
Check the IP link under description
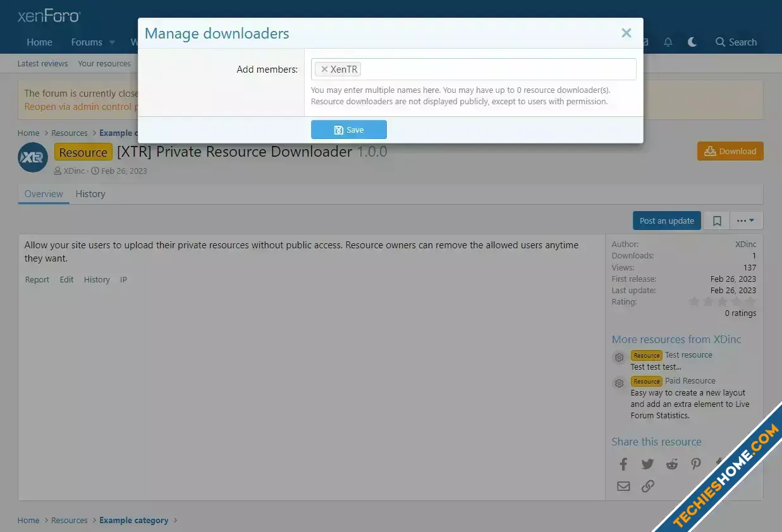pyautogui.click(x=123, y=279)
